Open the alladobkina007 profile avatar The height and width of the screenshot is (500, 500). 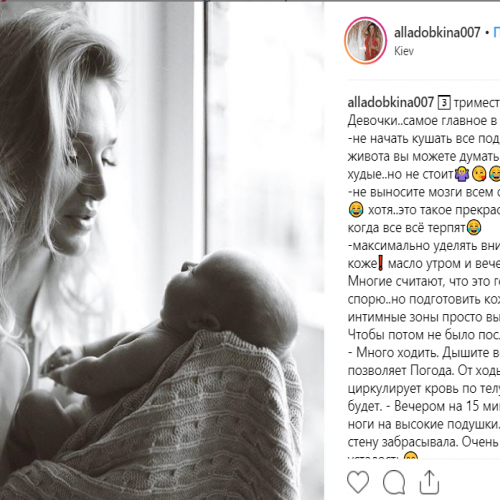click(x=366, y=40)
